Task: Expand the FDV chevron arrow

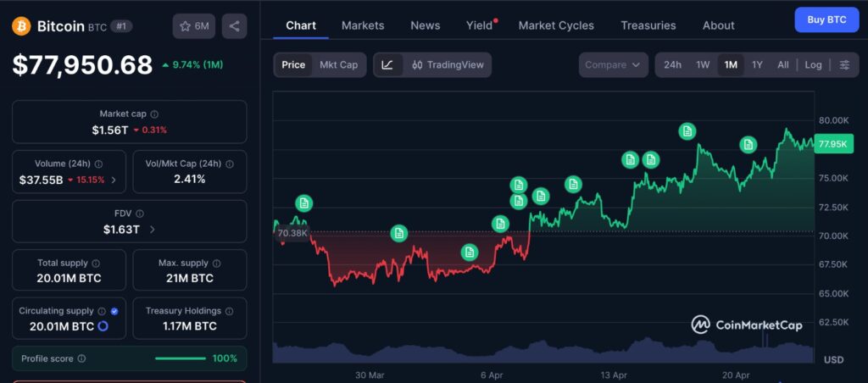Action: tap(153, 229)
